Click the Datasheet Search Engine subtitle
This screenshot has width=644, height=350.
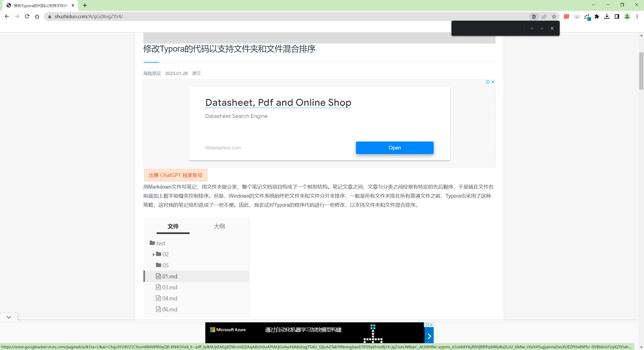click(236, 116)
